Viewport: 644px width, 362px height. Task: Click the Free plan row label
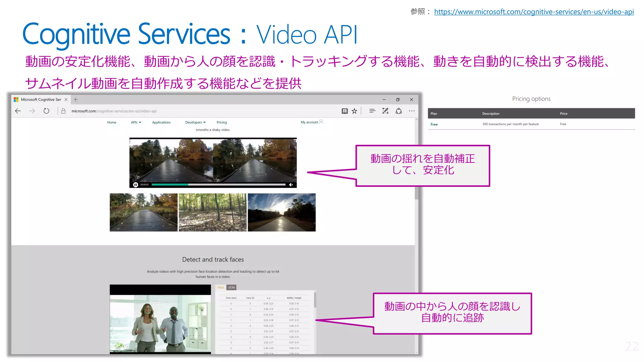[434, 124]
